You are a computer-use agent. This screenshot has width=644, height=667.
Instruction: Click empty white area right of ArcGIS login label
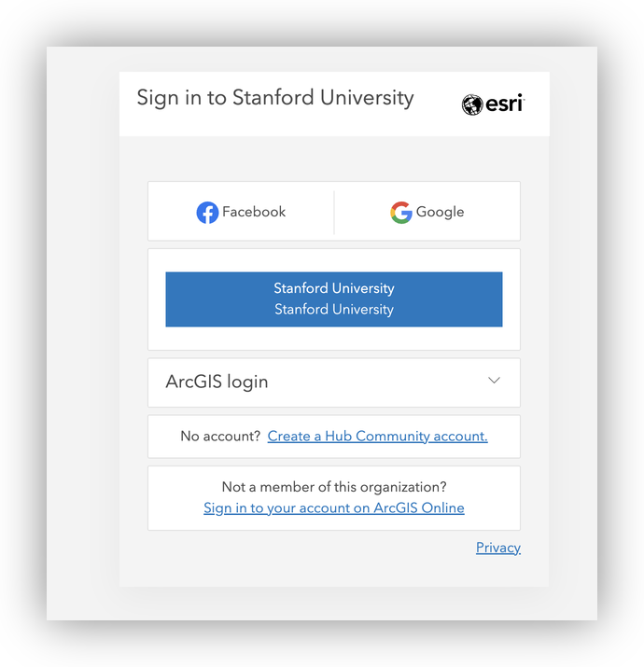pyautogui.click(x=373, y=382)
